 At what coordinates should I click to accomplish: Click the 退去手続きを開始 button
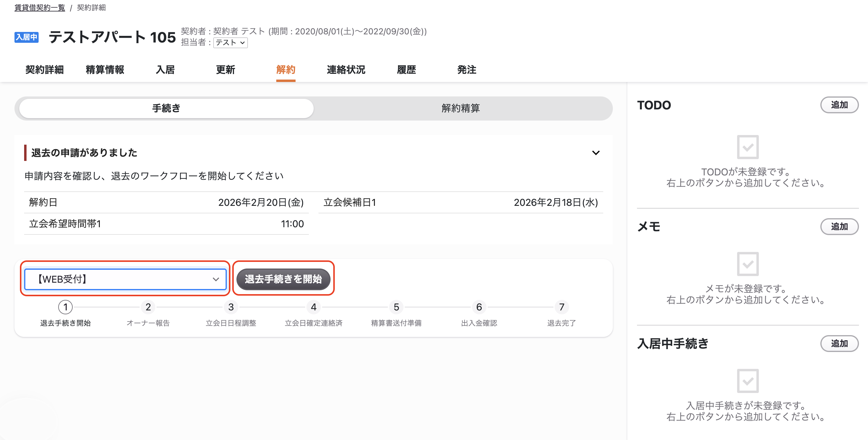(x=284, y=279)
